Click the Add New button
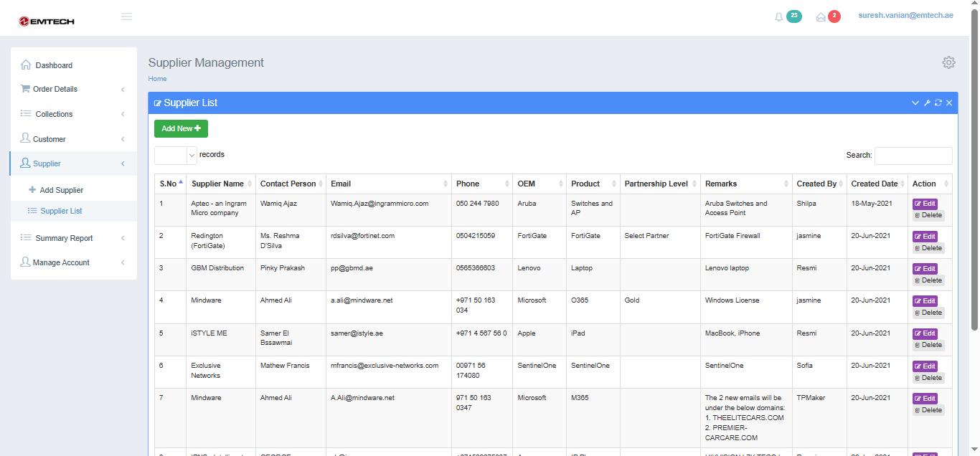Viewport: 980px width, 456px height. [181, 129]
